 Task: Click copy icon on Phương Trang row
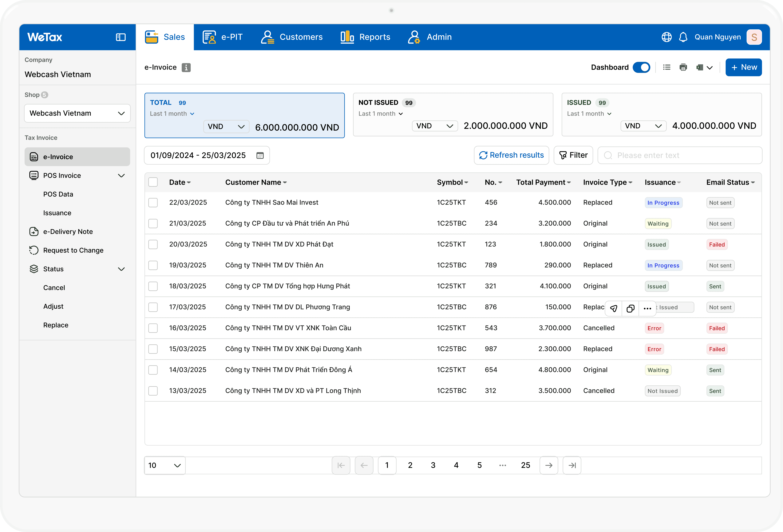point(630,308)
